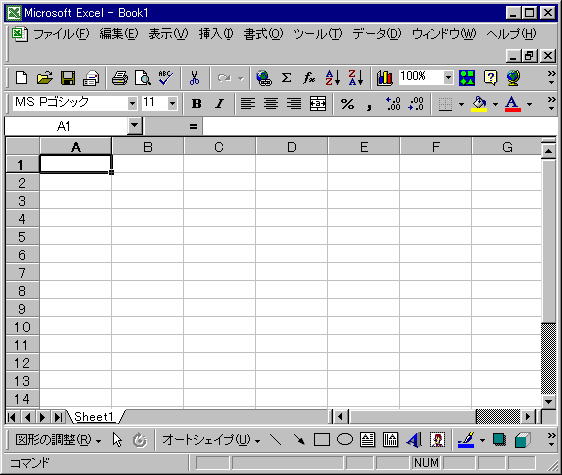Click next sheet navigation arrow
The image size is (562, 475).
point(43,417)
